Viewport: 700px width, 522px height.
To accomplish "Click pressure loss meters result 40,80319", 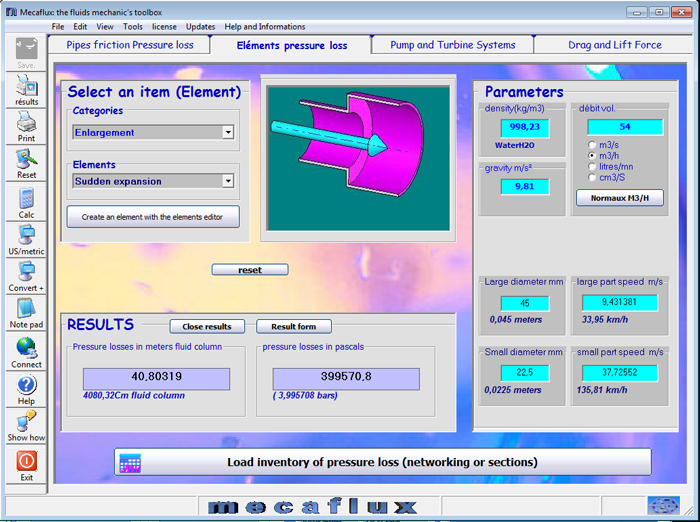I will click(156, 379).
